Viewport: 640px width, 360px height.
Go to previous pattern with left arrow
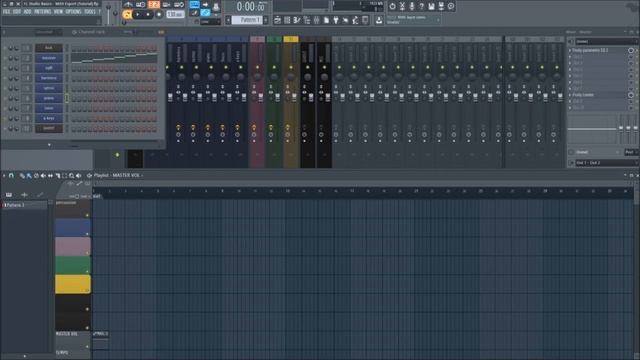(x=229, y=20)
